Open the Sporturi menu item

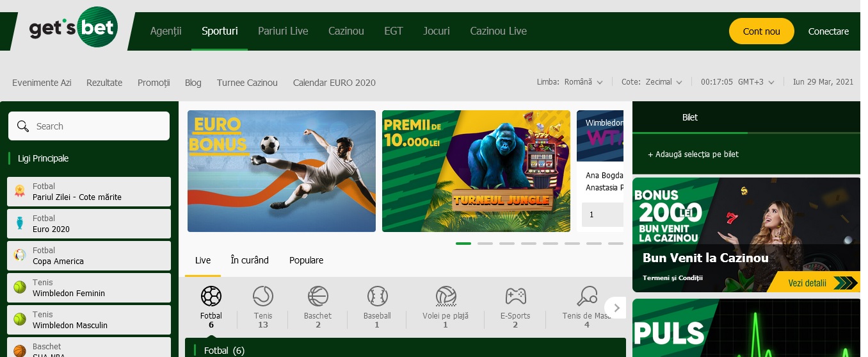[220, 31]
